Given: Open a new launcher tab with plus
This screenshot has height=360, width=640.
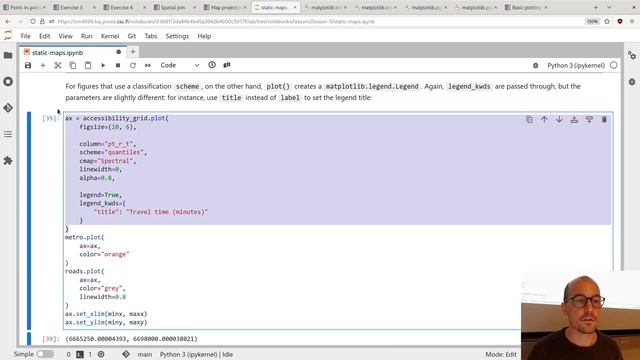Looking at the screenshot, I should tap(133, 52).
